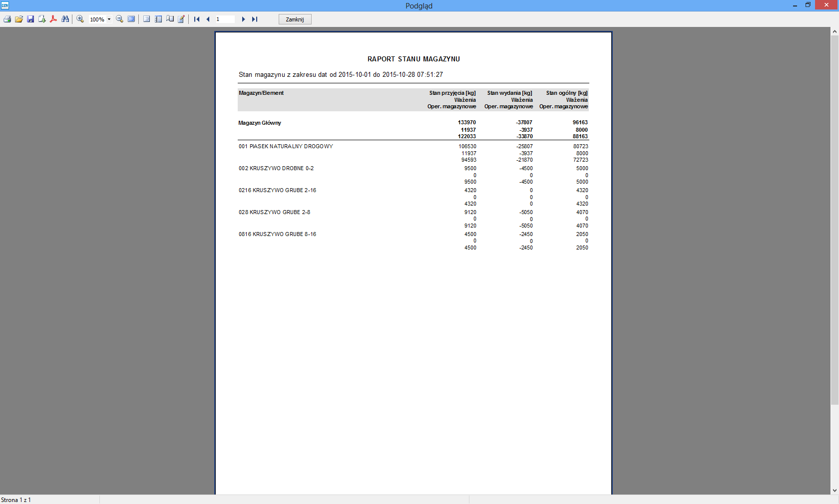The height and width of the screenshot is (504, 839).
Task: Click the vertical scrollbar down arrow
Action: tap(835, 491)
